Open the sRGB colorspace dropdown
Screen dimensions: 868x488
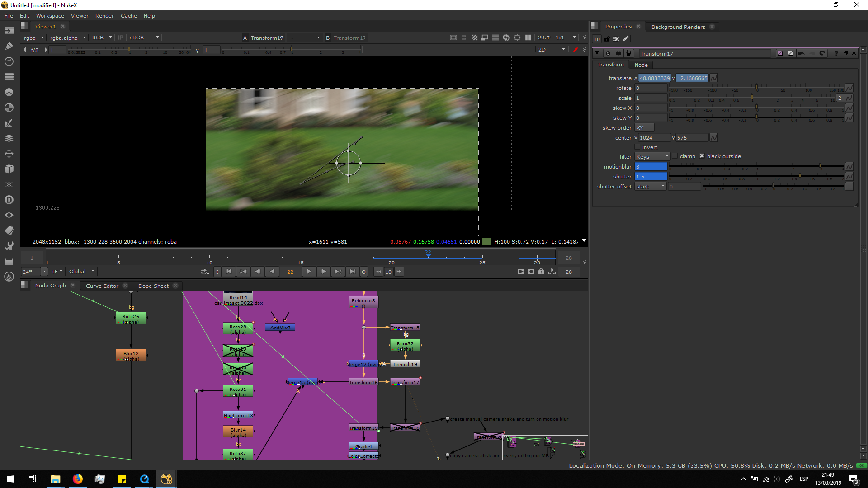click(x=144, y=38)
